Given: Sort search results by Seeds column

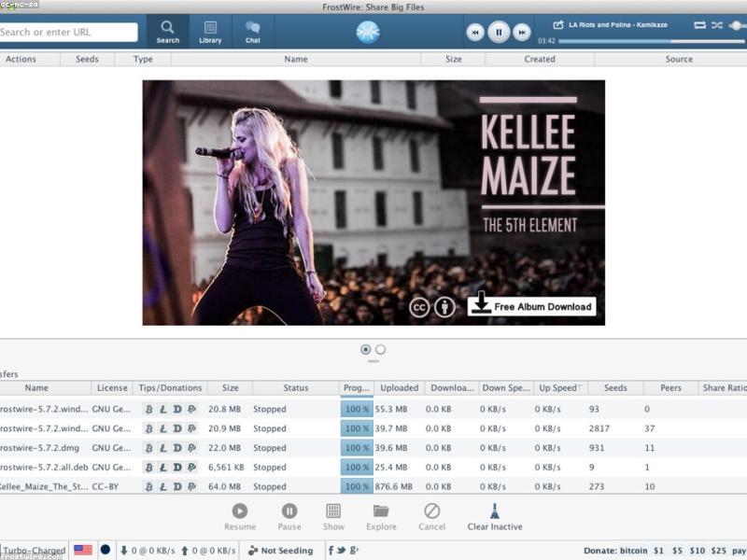Looking at the screenshot, I should point(87,59).
